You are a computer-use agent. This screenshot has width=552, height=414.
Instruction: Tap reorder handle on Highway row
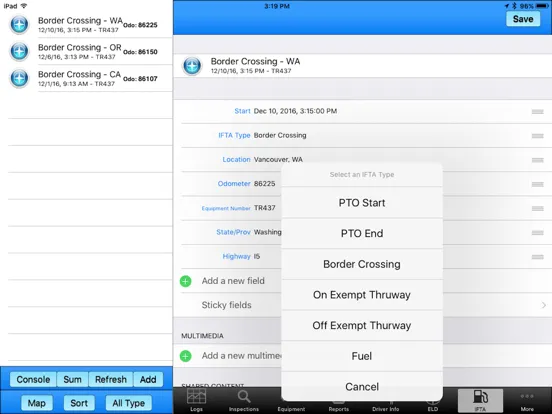(x=538, y=257)
